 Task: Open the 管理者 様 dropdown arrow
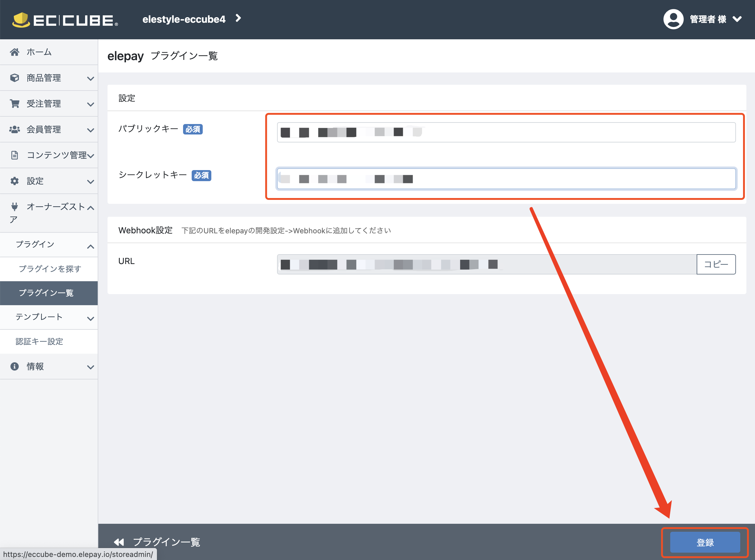point(737,19)
